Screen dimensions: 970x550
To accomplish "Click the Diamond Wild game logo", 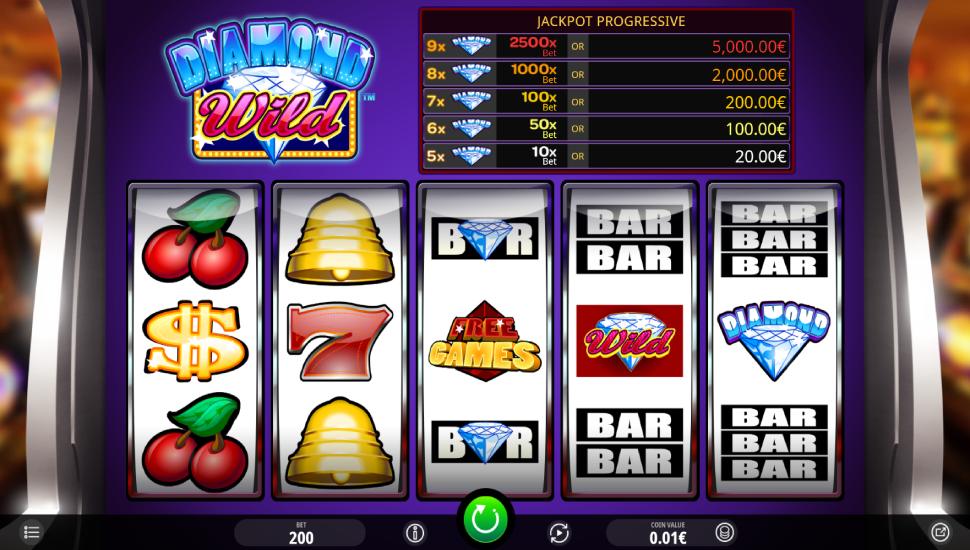I will coord(270,90).
